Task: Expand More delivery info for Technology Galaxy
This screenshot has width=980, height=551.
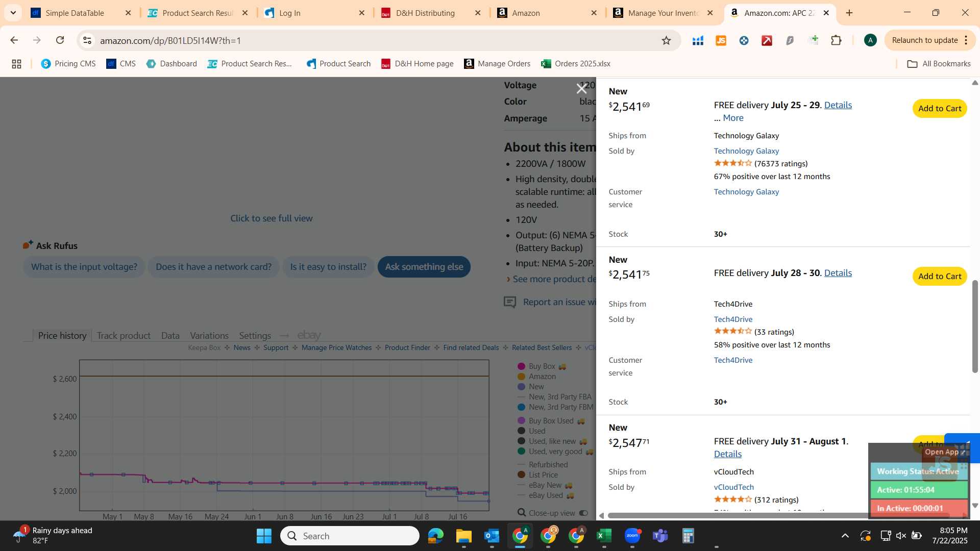Action: coord(733,118)
